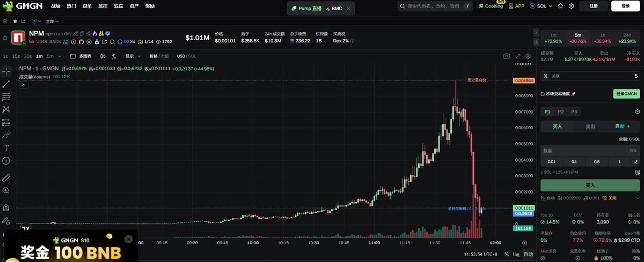Share the NPM token

(88, 34)
